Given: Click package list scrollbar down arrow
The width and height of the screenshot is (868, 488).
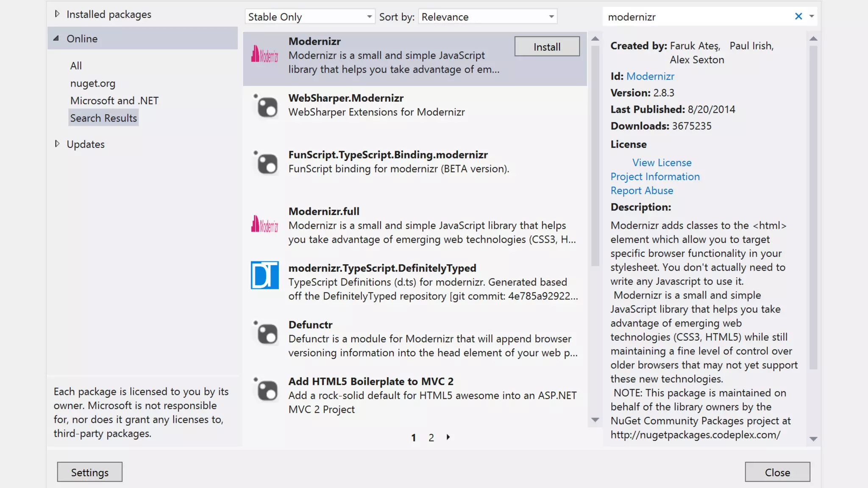Looking at the screenshot, I should coord(595,420).
